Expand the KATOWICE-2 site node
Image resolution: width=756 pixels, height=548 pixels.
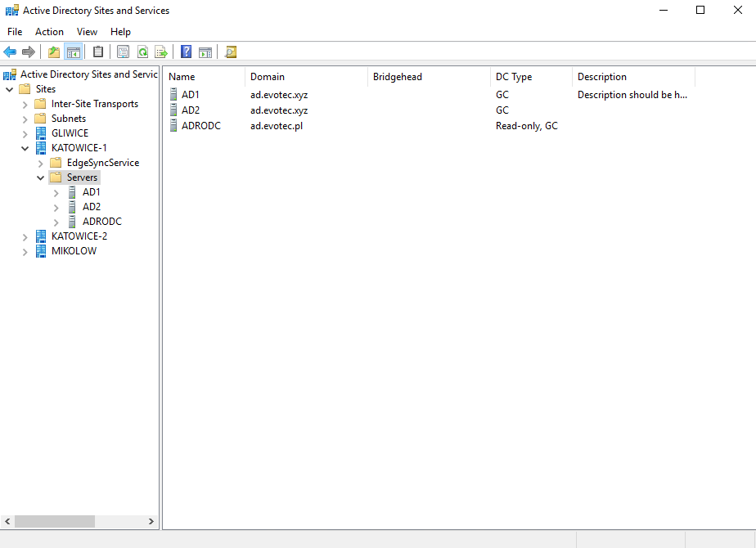coord(25,236)
